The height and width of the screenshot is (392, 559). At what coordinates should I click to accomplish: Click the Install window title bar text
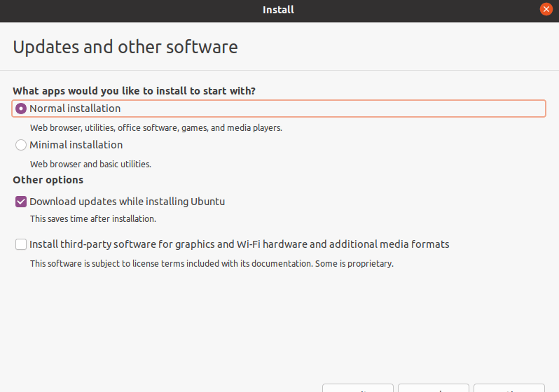278,10
